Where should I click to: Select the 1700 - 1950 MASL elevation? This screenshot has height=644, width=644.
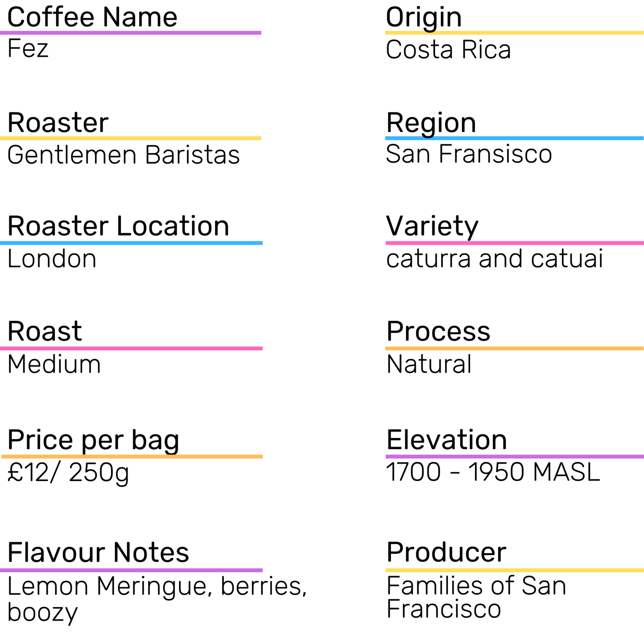pyautogui.click(x=493, y=472)
